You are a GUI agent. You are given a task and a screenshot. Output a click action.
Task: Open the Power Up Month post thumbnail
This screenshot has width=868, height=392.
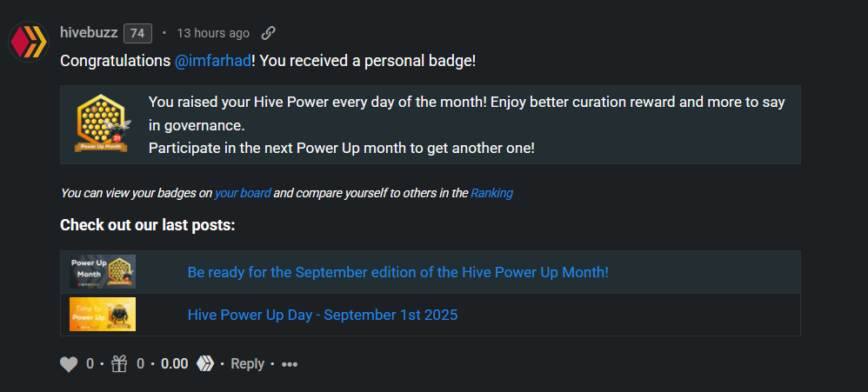tap(103, 271)
